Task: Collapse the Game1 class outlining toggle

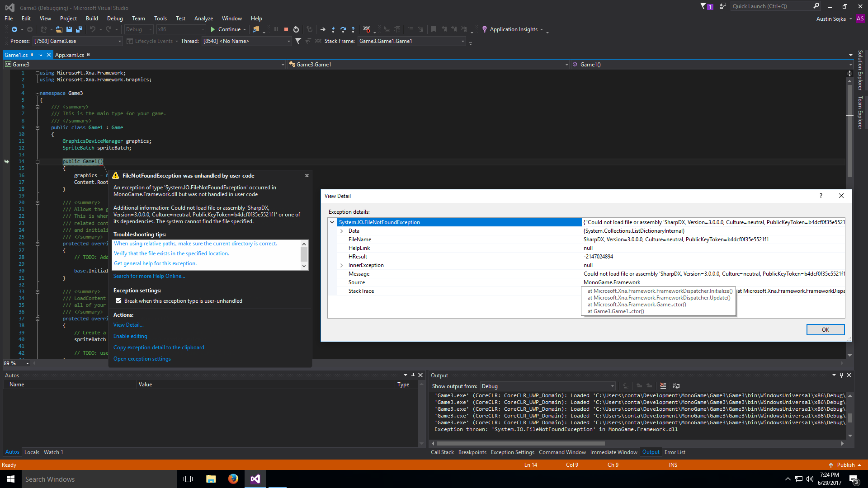Action: point(38,127)
